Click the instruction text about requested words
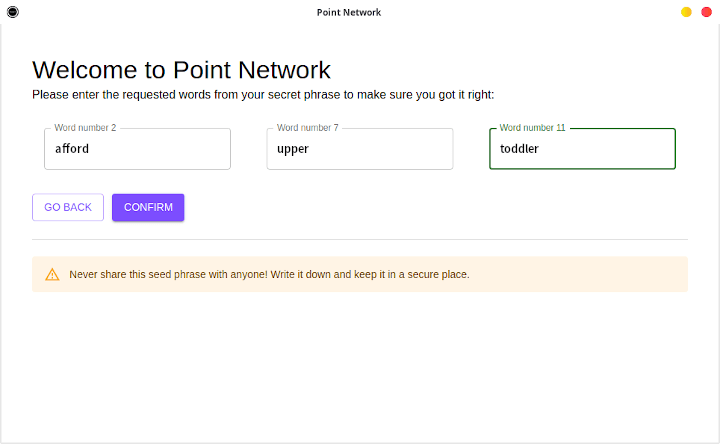The width and height of the screenshot is (720, 444). click(x=263, y=95)
